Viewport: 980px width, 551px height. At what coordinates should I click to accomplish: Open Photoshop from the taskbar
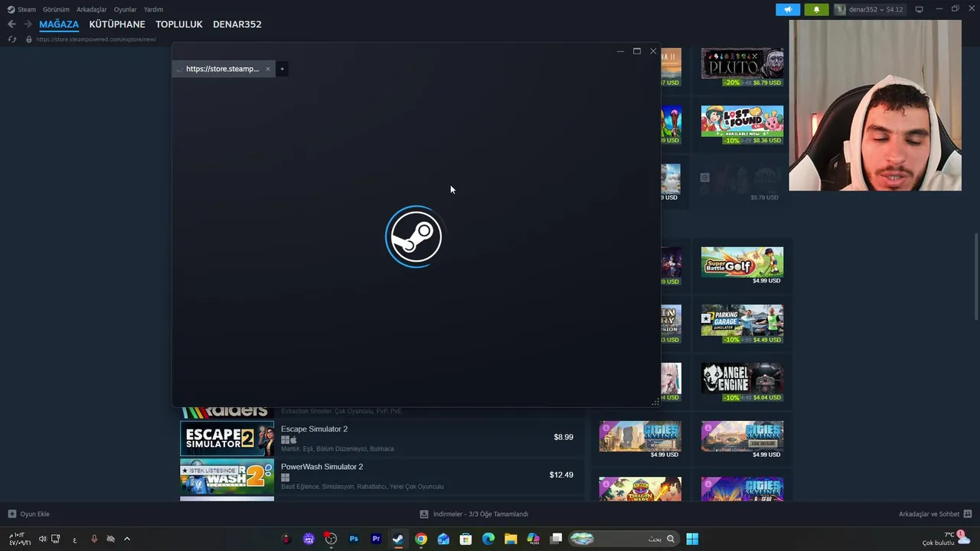354,539
